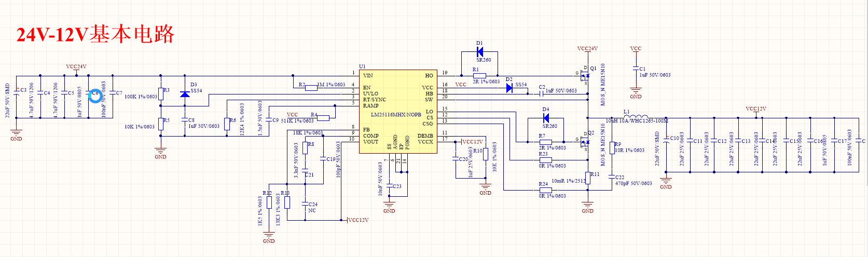This screenshot has height=257, width=868.
Task: Select the 10R 1%/0603 value by R9
Action: (x=629, y=151)
